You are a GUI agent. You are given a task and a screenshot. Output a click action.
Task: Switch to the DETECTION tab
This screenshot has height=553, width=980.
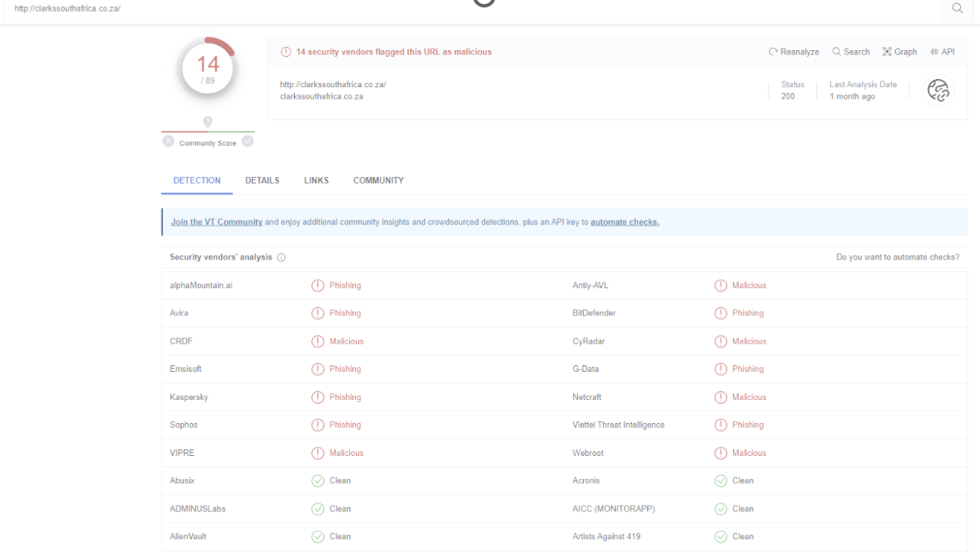coord(197,180)
